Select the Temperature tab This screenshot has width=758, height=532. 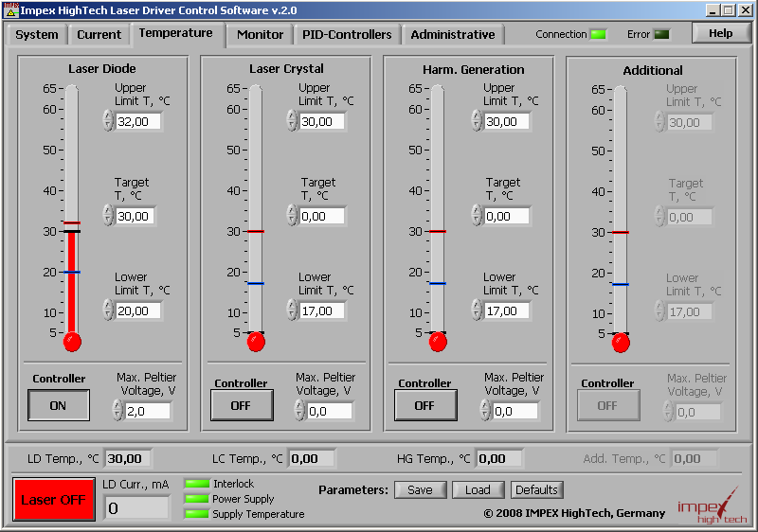(x=176, y=33)
